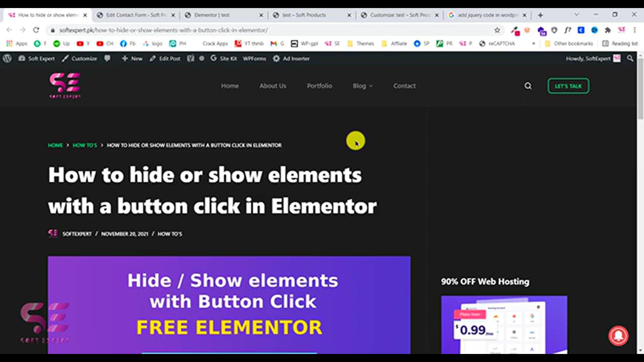The width and height of the screenshot is (644, 362).
Task: Open the Contact page link
Action: click(x=405, y=86)
